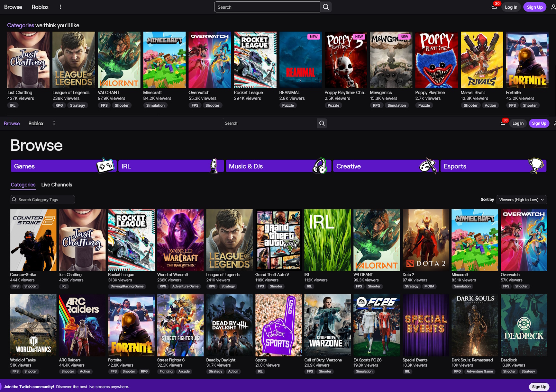Click the 'Counter-Strike' title text
556x392 pixels.
click(23, 275)
